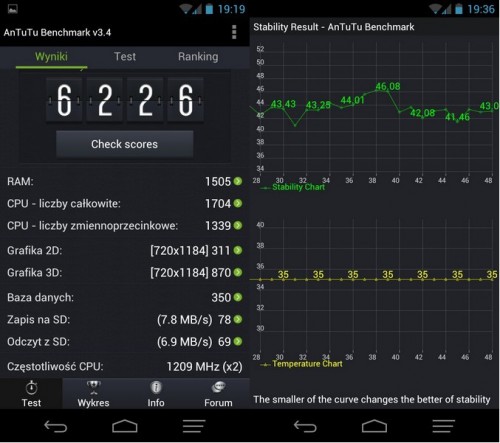Select the Baza danych score row
The image size is (500, 443).
pos(125,297)
